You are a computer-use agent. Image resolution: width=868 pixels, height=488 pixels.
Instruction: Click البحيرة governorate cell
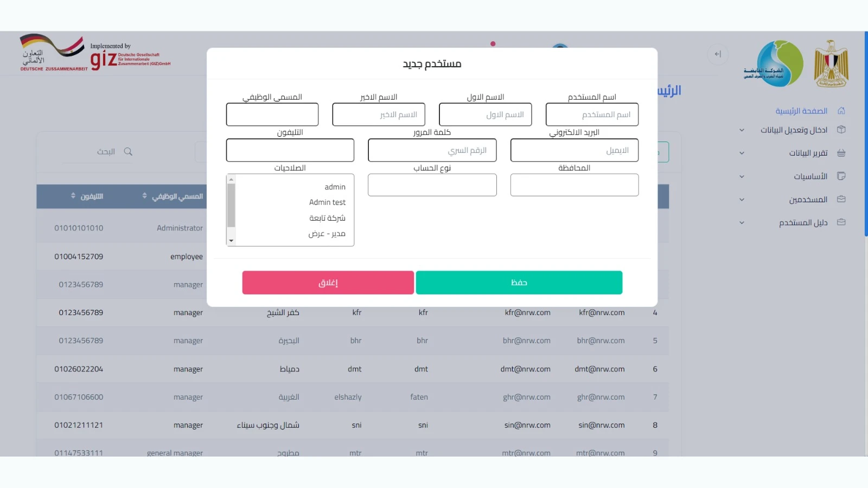[x=289, y=341]
